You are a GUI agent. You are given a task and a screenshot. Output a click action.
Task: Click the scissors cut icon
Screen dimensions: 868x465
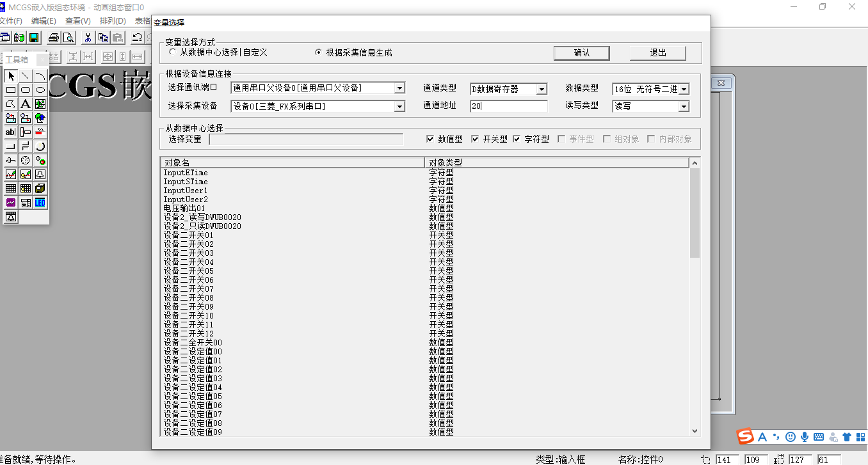tap(88, 38)
